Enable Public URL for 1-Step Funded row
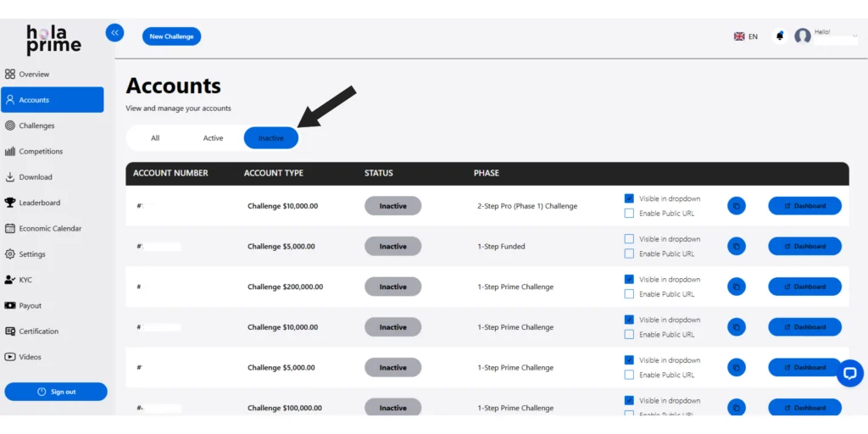The height and width of the screenshot is (434, 868). (x=629, y=253)
